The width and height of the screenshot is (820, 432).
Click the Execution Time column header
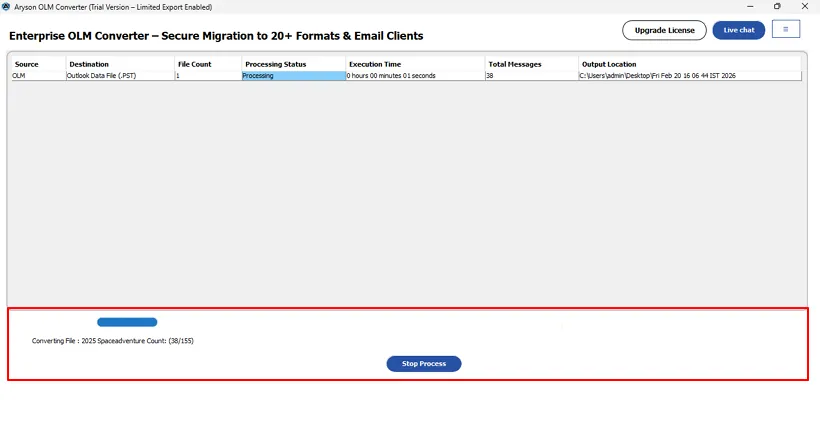[x=374, y=64]
